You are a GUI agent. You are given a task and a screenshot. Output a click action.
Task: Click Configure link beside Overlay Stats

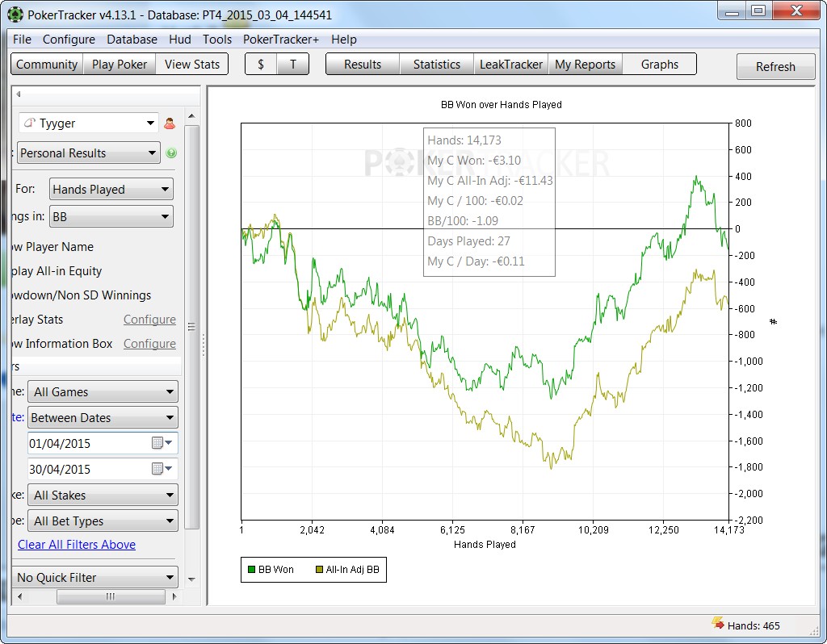[x=149, y=320]
